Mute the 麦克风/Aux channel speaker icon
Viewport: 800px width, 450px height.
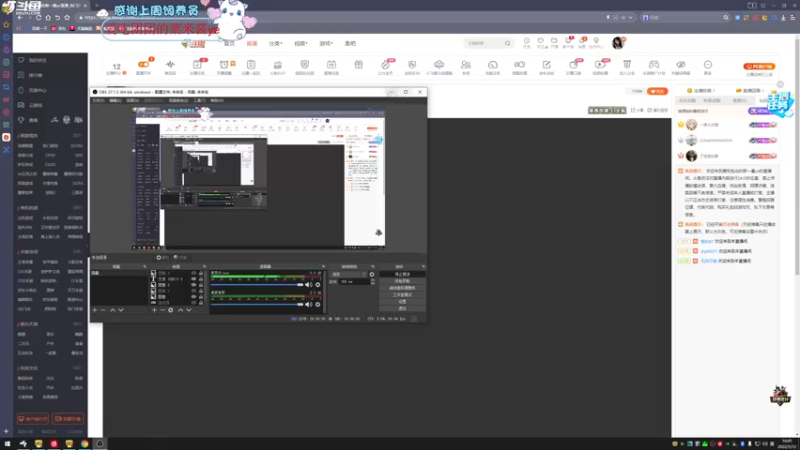click(x=308, y=285)
